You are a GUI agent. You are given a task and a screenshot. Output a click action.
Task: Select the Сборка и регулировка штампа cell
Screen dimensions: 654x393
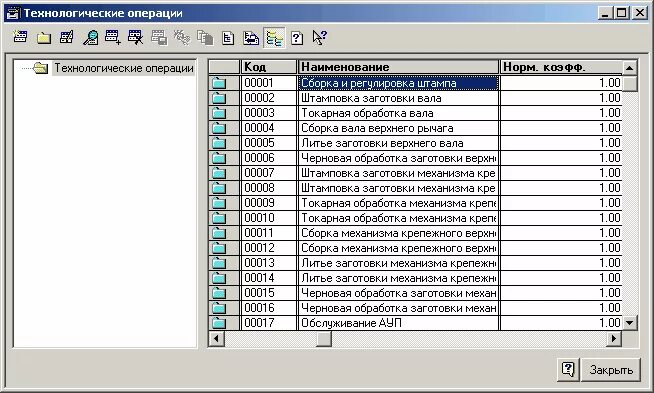(398, 83)
